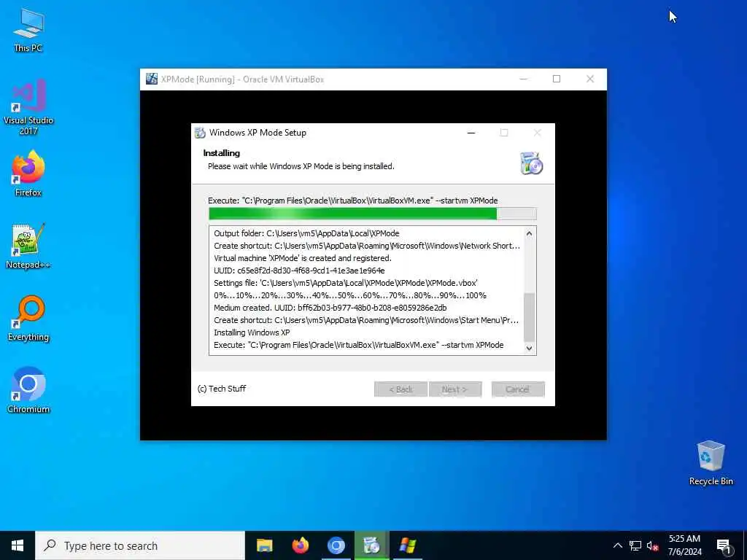
Task: Open the Recycle Bin
Action: pos(711,463)
